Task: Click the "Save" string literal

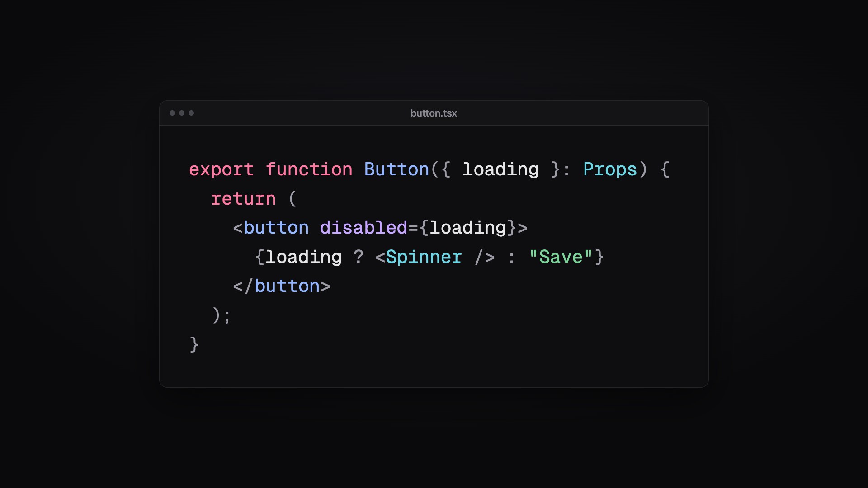Action: click(x=561, y=257)
